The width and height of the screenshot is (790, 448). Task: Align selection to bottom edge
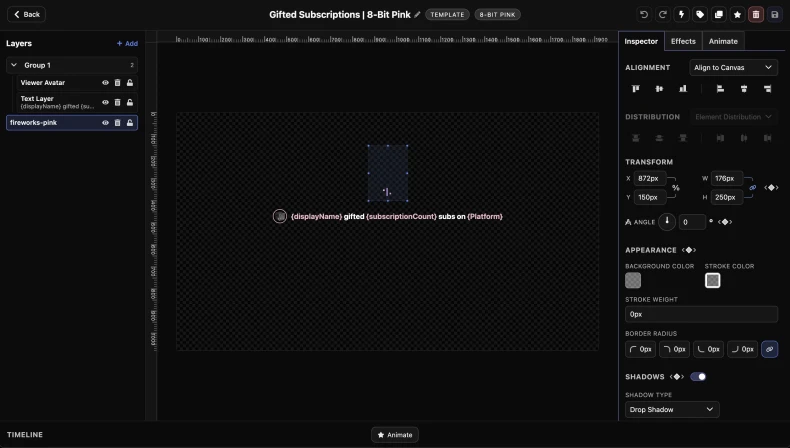click(683, 89)
